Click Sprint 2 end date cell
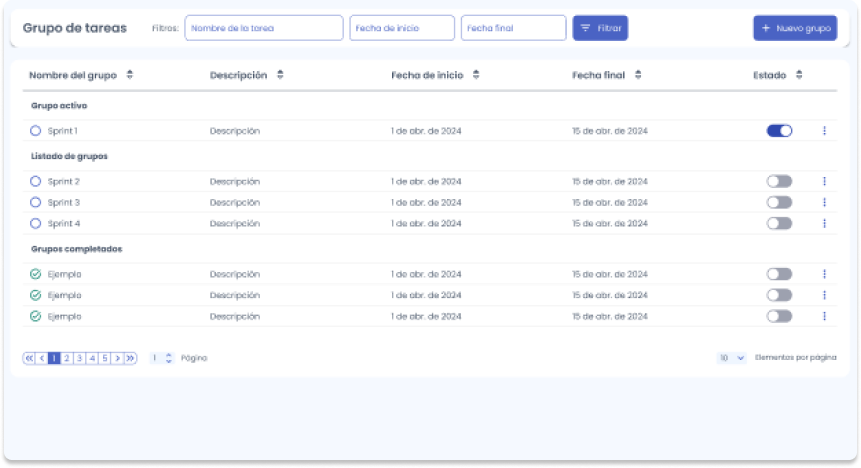 pyautogui.click(x=610, y=181)
